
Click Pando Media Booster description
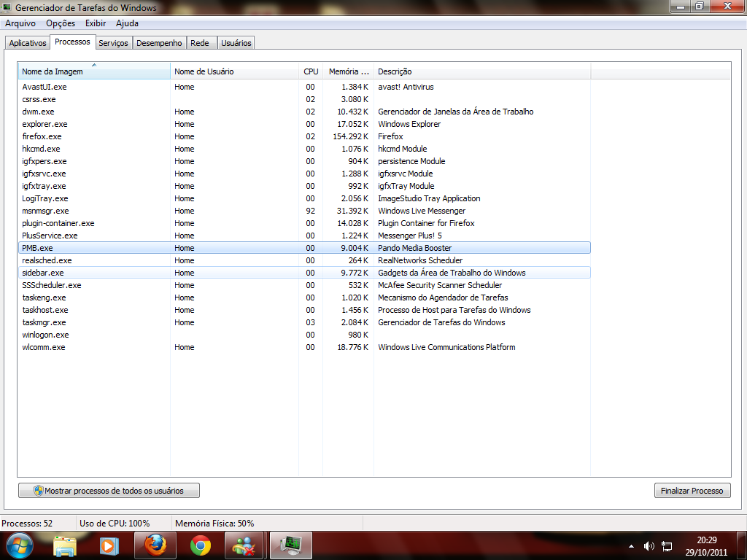click(414, 248)
